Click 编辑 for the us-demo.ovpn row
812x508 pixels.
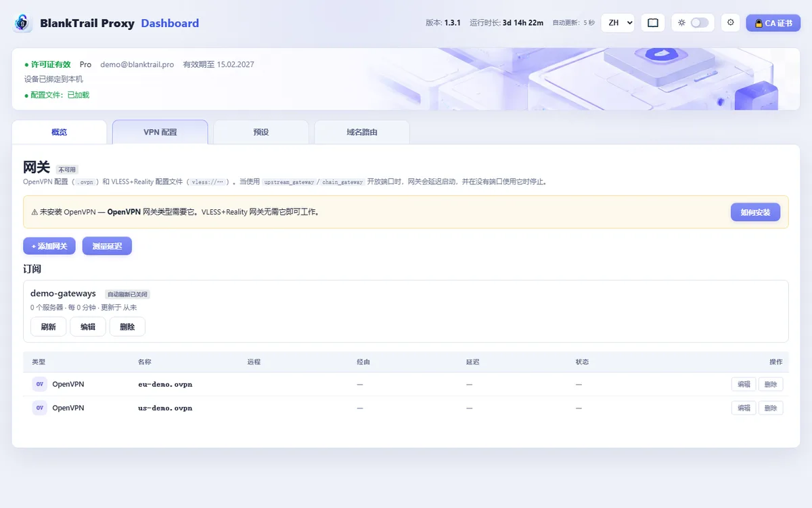(744, 408)
